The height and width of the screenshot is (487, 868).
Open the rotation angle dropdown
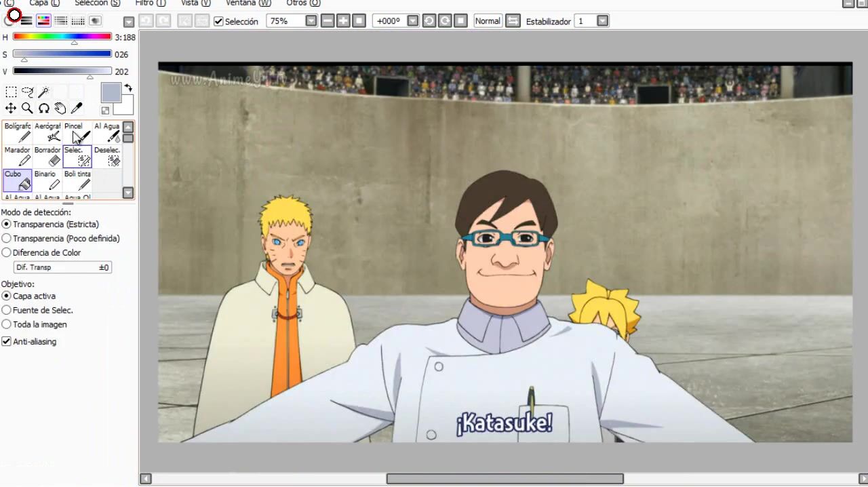413,21
